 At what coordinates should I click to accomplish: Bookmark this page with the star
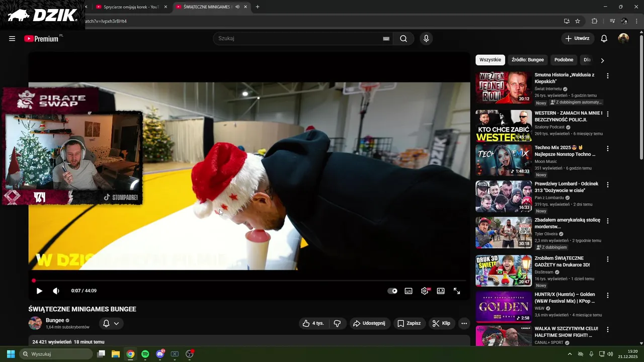(x=578, y=21)
